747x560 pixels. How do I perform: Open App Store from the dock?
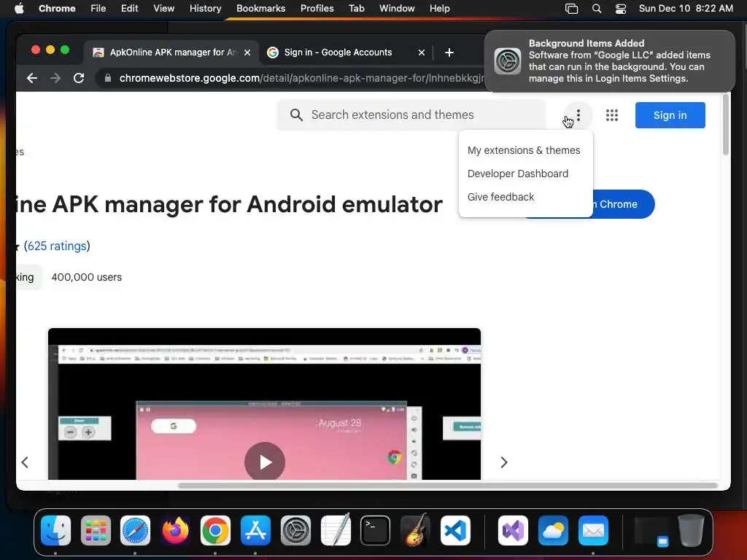click(255, 530)
